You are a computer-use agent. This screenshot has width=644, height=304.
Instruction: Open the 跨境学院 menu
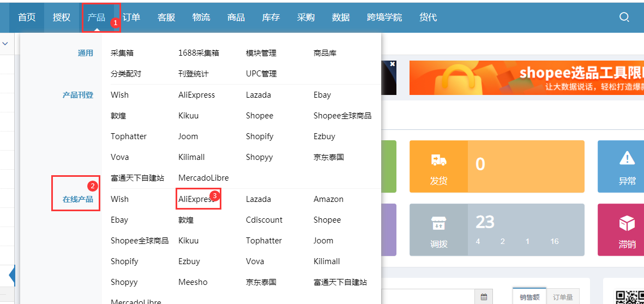[x=384, y=17]
